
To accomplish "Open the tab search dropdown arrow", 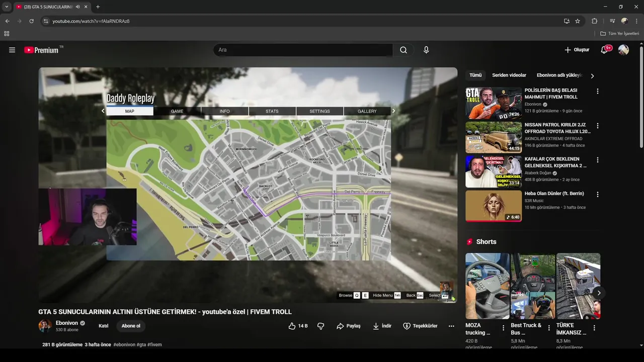I will click(7, 7).
